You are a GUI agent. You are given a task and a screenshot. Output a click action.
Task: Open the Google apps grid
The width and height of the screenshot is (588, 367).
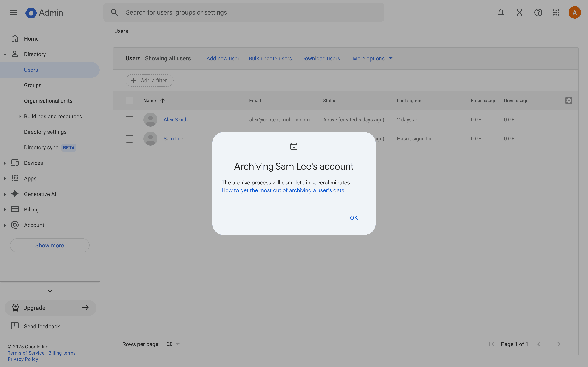(556, 12)
